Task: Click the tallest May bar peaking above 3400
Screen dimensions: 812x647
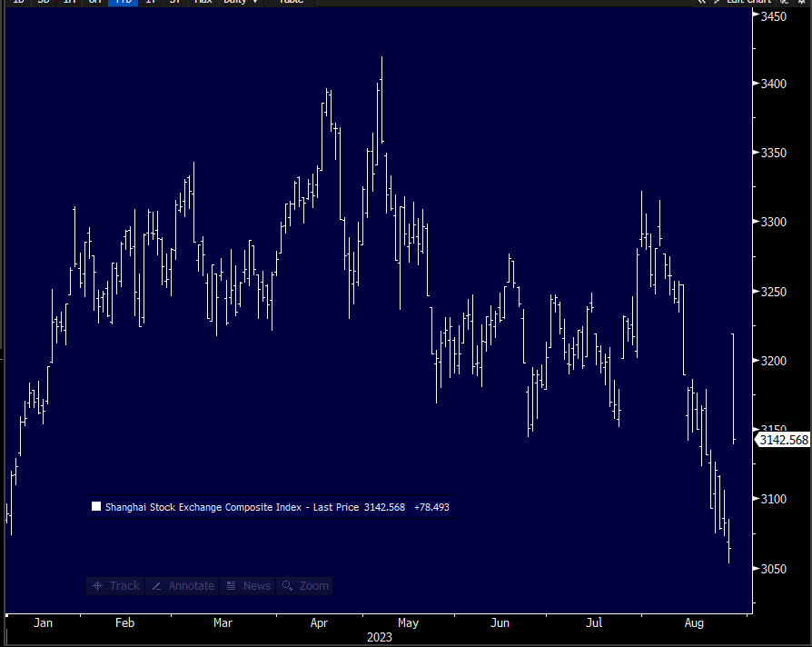Action: click(x=381, y=99)
